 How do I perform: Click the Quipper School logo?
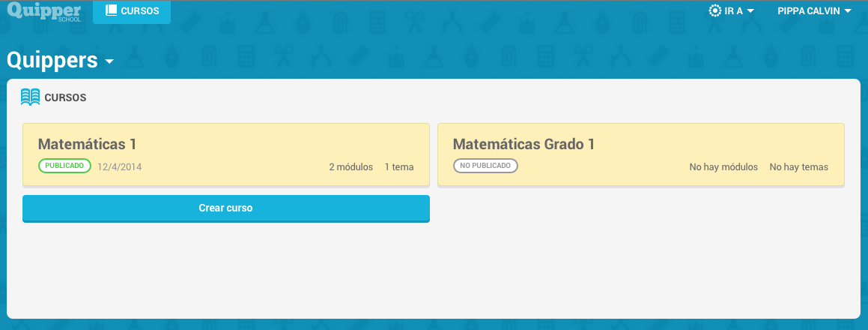[x=45, y=12]
